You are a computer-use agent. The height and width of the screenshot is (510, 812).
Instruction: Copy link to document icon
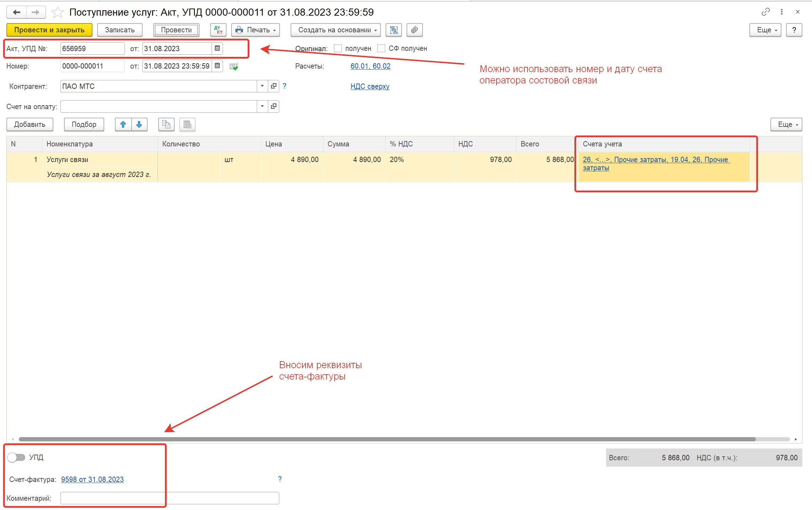coord(765,12)
